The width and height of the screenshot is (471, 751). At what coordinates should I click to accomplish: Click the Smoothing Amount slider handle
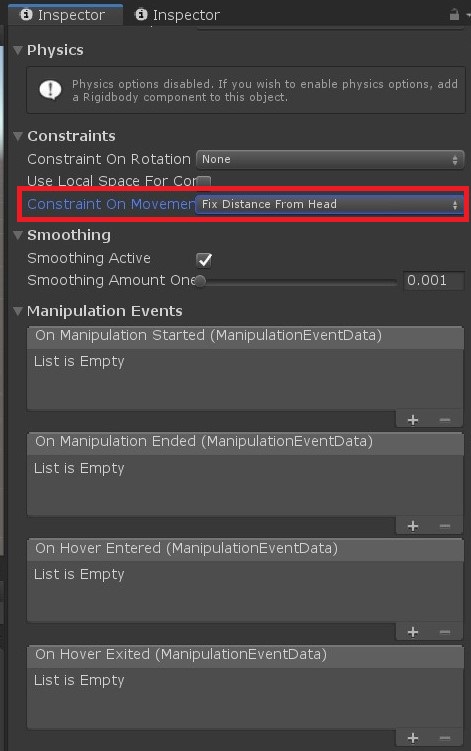pyautogui.click(x=201, y=281)
